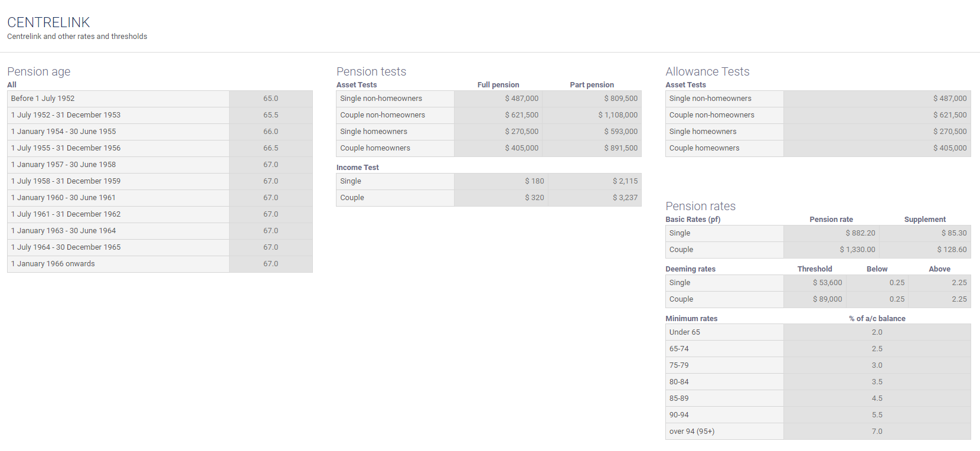Click the $ 1,108,000 part pension value
The image size is (980, 451).
[x=592, y=115]
